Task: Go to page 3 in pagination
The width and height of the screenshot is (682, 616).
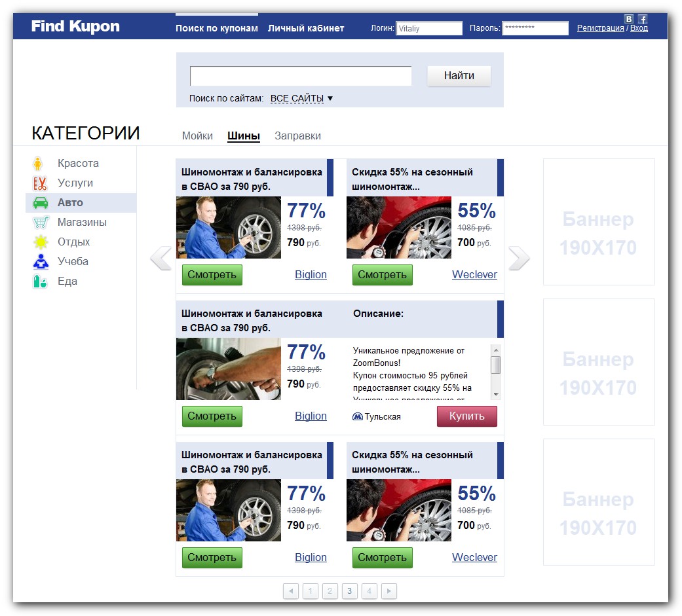Action: pyautogui.click(x=349, y=591)
